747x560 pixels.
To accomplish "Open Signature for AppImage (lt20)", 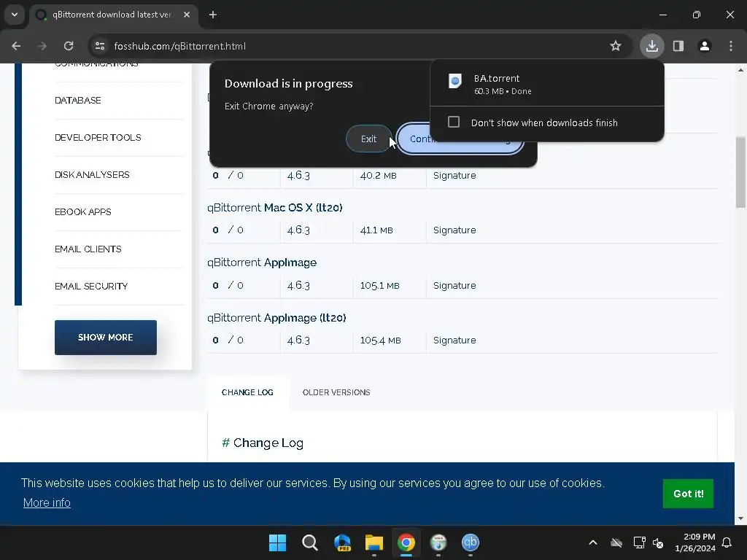I will [x=454, y=340].
